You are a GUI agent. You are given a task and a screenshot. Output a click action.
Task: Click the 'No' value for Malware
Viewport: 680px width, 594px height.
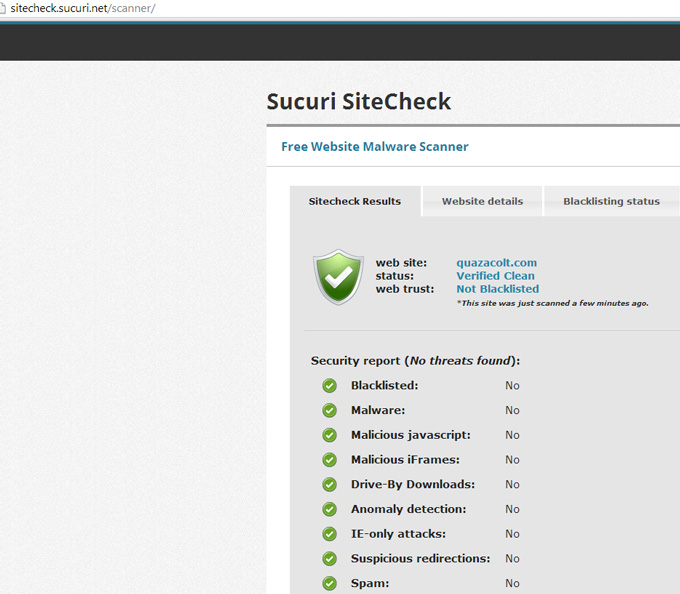click(512, 410)
